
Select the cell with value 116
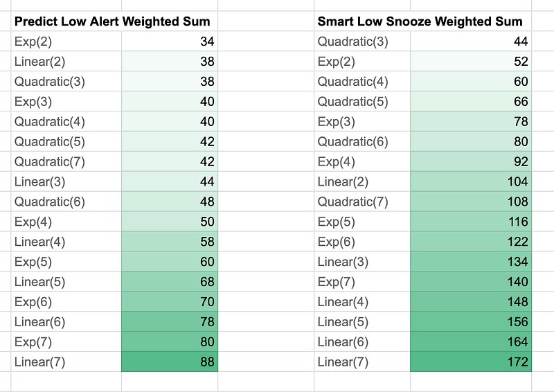point(471,222)
